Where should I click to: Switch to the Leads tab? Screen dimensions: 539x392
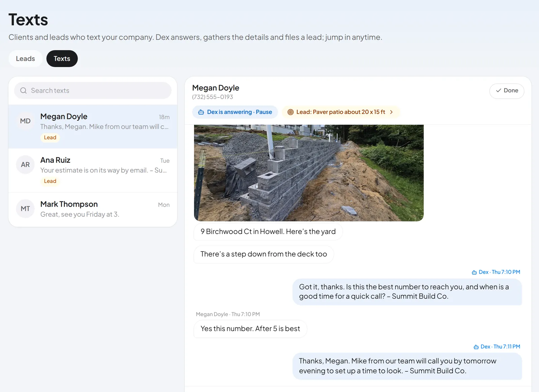point(25,59)
